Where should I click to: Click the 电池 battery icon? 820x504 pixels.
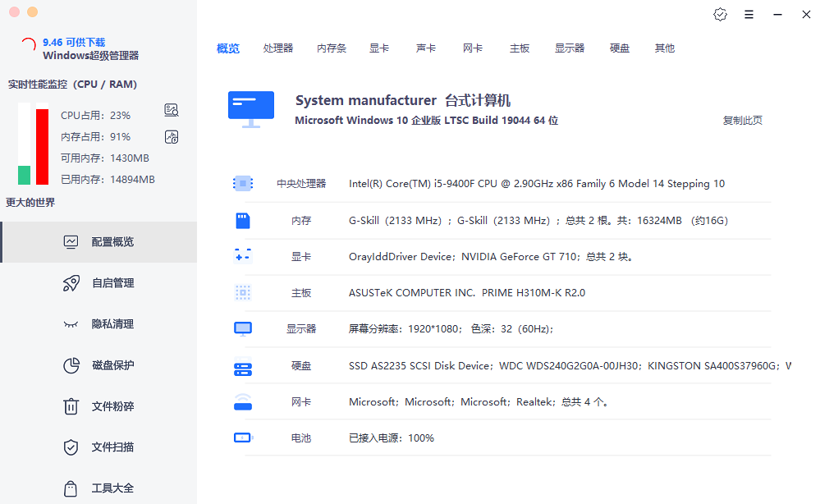point(243,438)
